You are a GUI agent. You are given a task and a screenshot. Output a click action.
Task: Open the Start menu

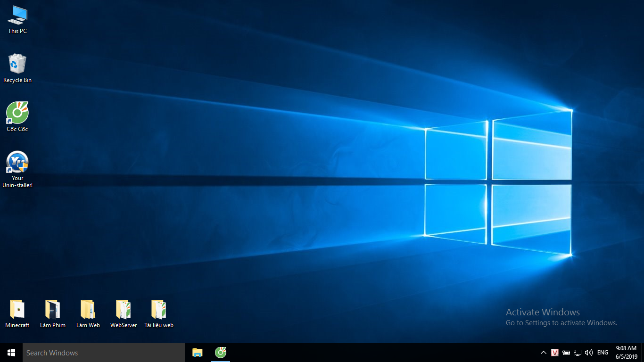tap(11, 353)
